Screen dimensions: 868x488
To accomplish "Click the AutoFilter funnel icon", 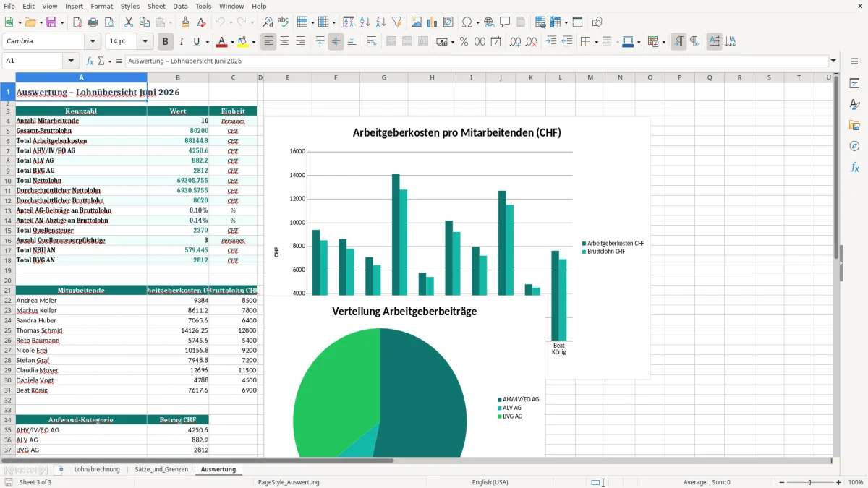I will pos(396,22).
